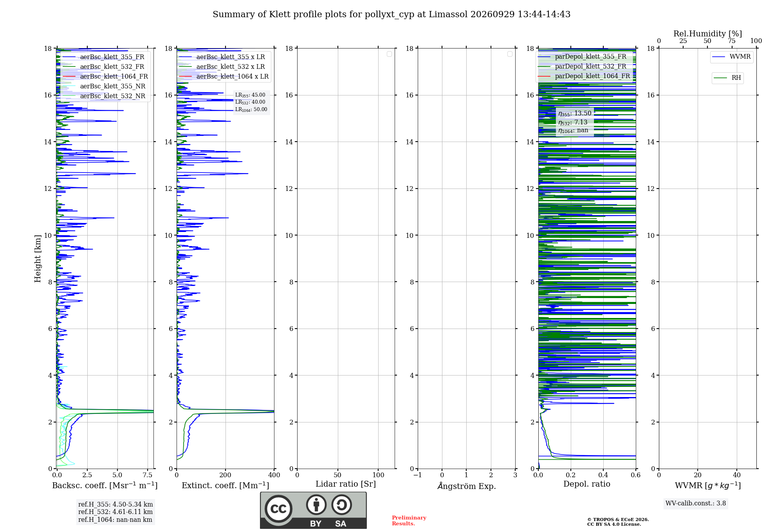783x532 pixels.
Task: Click legend entry parDepol_klett_1064_FR
Action: (x=584, y=76)
